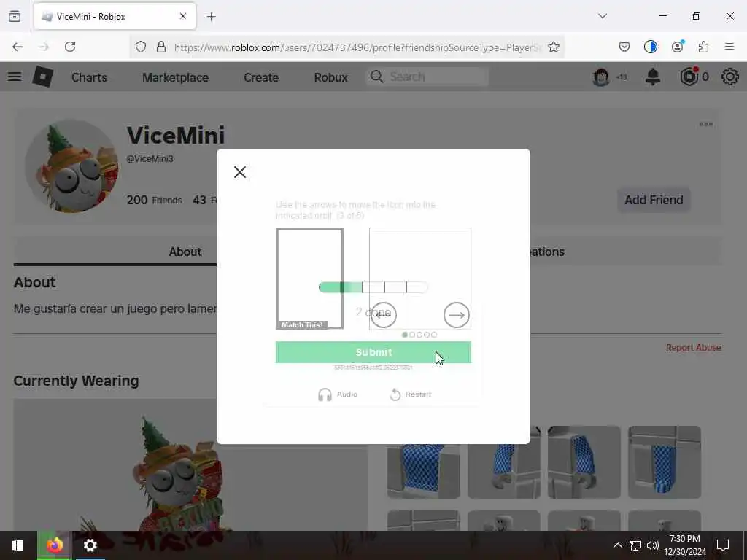Screen dimensions: 747x560
Task: Open Settings app in the taskbar
Action: pyautogui.click(x=90, y=545)
